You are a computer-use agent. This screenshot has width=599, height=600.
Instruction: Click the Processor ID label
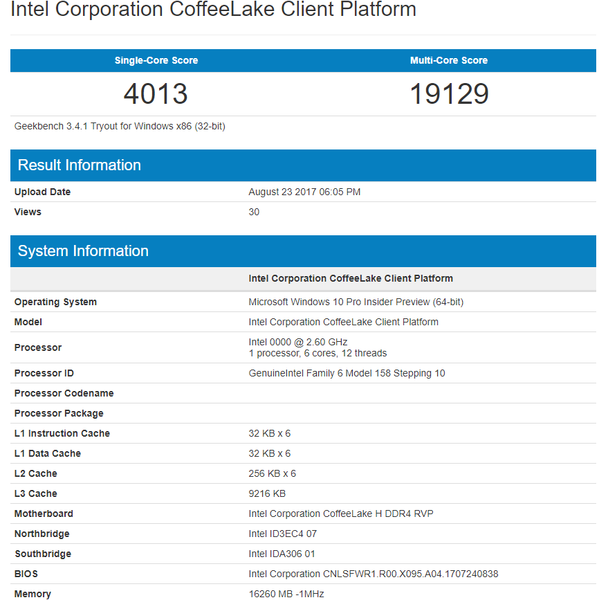point(44,373)
